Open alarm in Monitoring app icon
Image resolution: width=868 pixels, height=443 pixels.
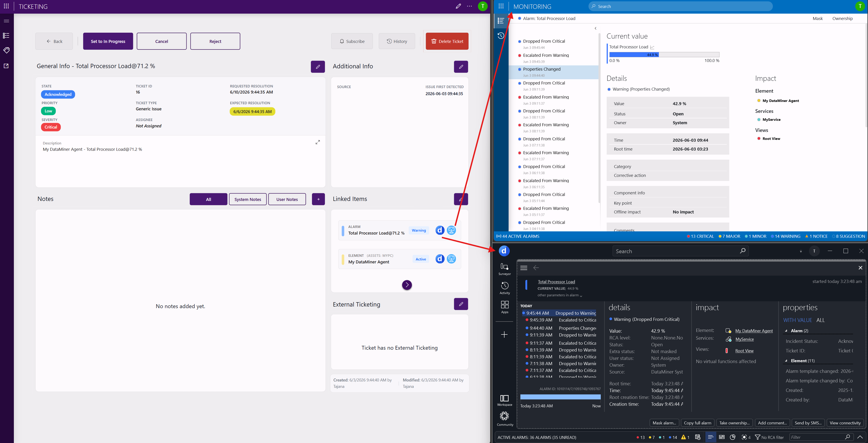452,230
